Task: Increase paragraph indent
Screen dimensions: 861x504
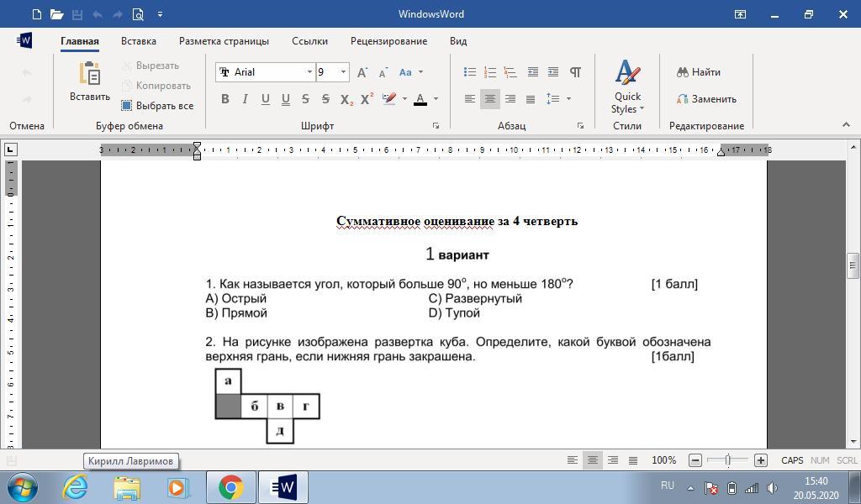Action: click(553, 72)
